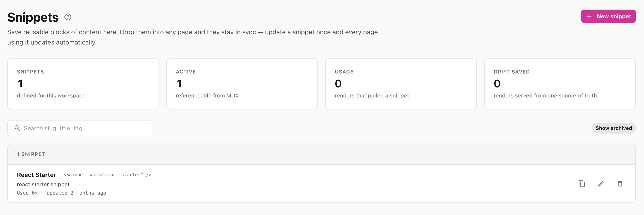Focus the Search slug, title, tag field

coord(80,128)
